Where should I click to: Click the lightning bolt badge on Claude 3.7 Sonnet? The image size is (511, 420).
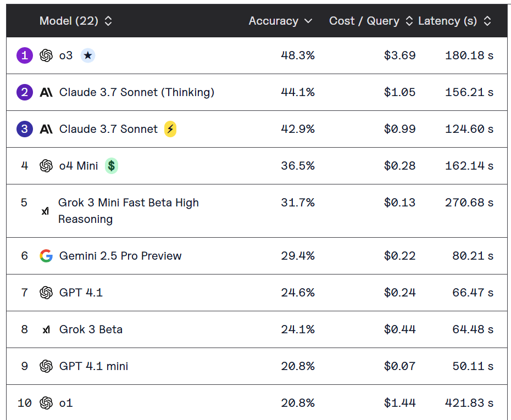click(x=170, y=129)
